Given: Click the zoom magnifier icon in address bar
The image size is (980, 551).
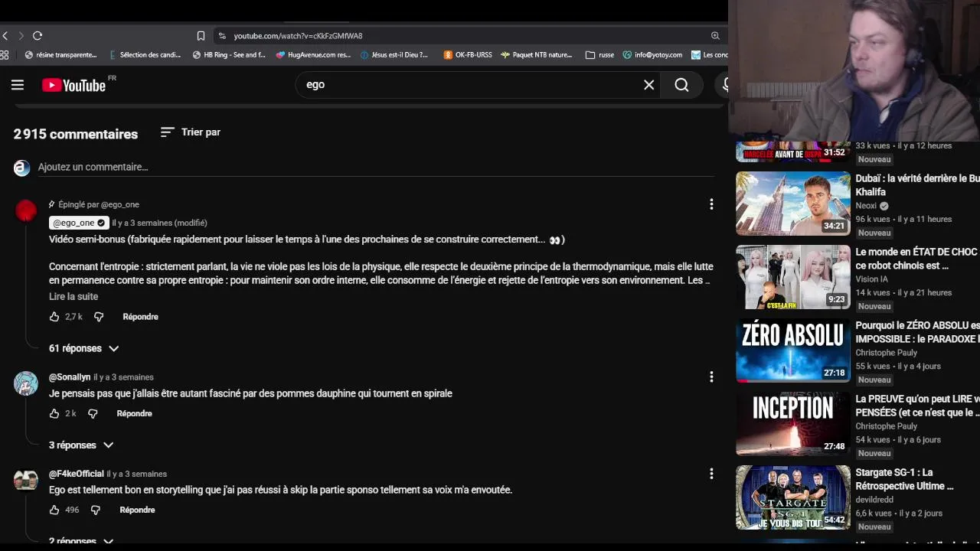Looking at the screenshot, I should coord(715,36).
